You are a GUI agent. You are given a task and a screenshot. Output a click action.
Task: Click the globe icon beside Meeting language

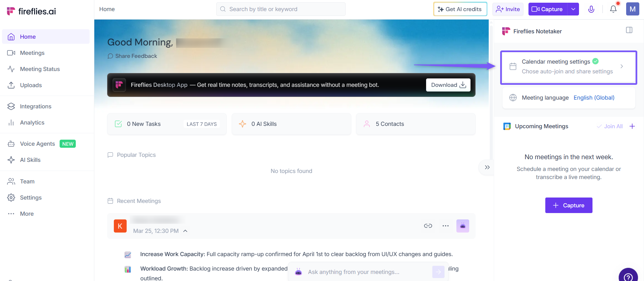513,98
